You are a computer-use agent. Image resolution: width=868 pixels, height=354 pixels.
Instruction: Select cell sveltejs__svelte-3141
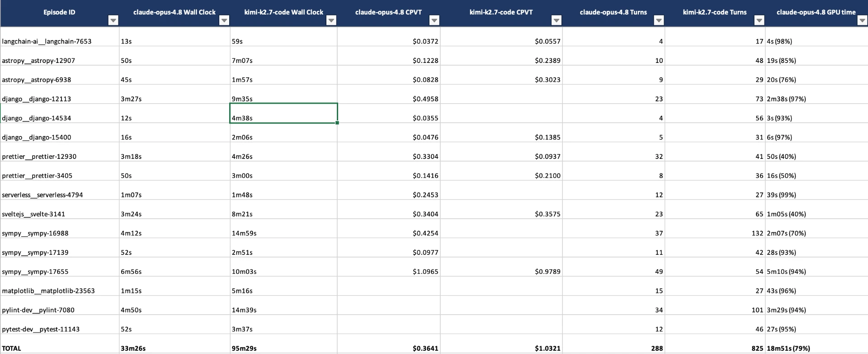[x=60, y=210]
